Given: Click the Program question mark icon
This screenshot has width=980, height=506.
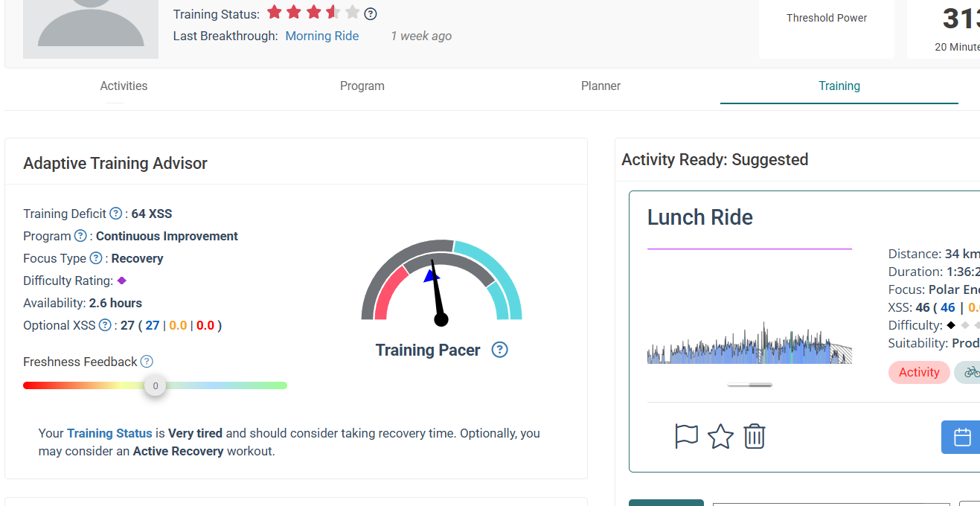Looking at the screenshot, I should point(80,236).
